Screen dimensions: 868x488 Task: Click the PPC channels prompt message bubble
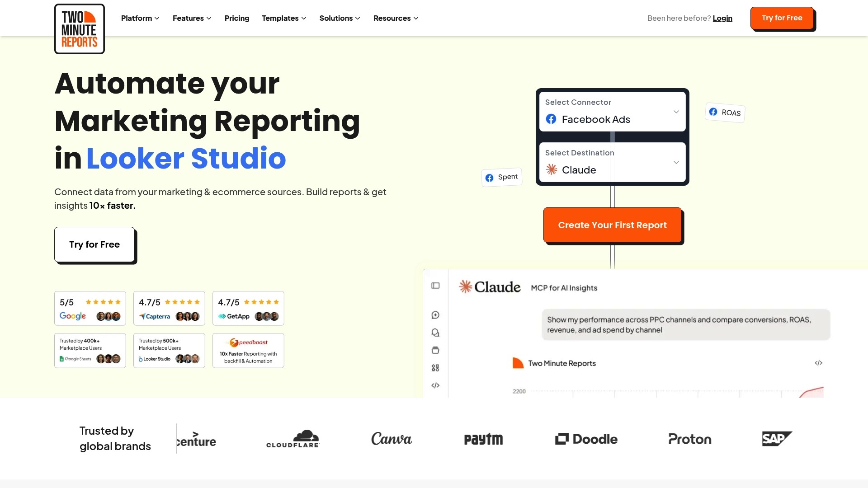point(686,324)
